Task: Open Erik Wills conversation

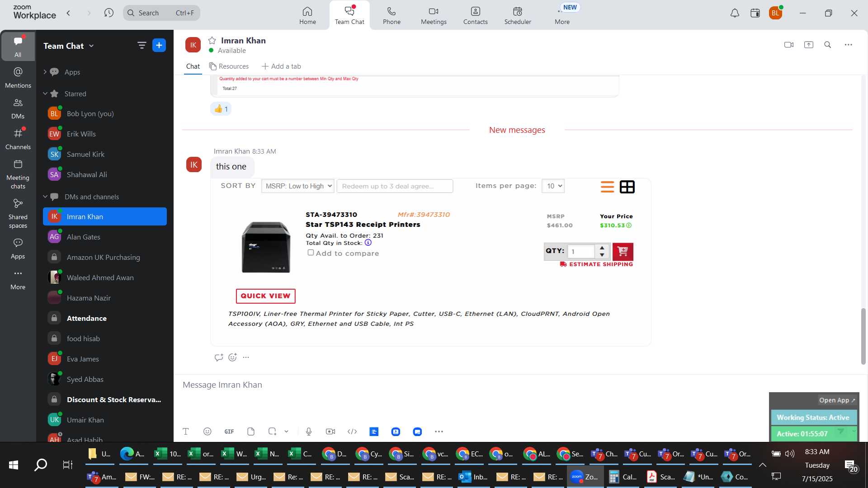Action: point(105,134)
